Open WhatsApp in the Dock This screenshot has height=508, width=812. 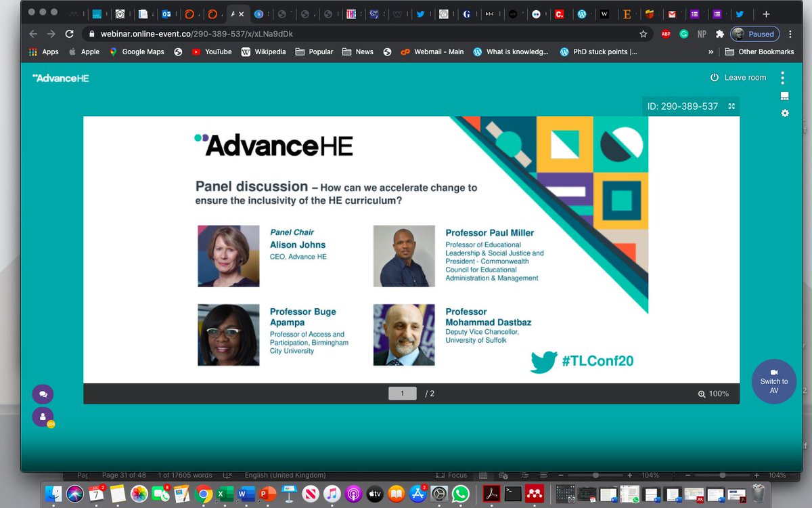pyautogui.click(x=460, y=494)
